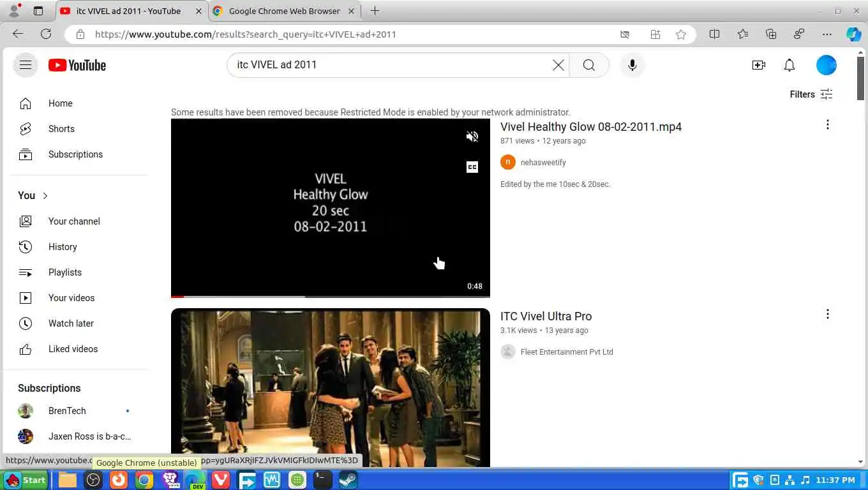The width and height of the screenshot is (868, 490).
Task: Unmute the Vivel Healthy Glow preview
Action: (472, 137)
